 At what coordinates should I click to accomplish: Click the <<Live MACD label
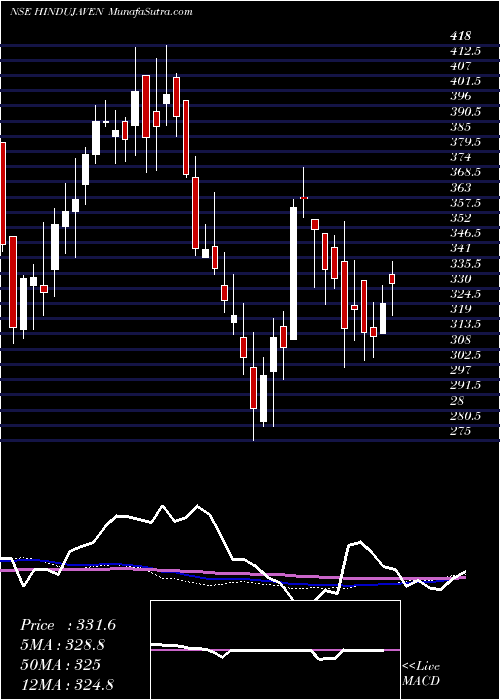(421, 674)
